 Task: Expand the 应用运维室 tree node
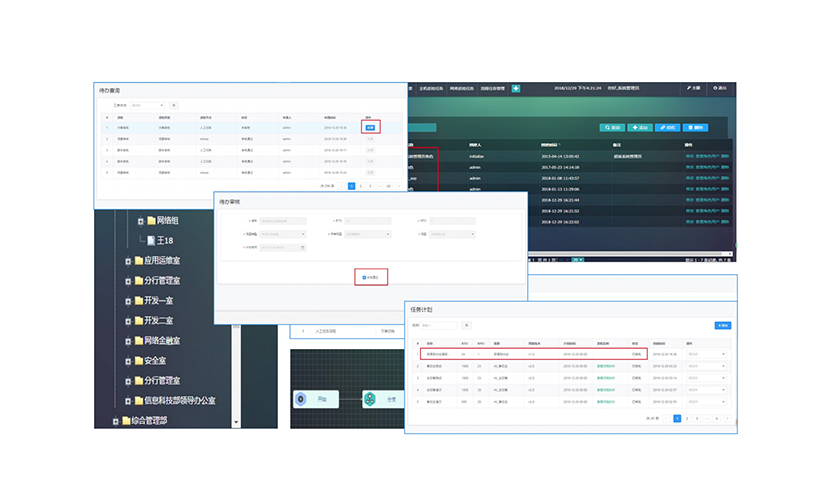(x=127, y=261)
